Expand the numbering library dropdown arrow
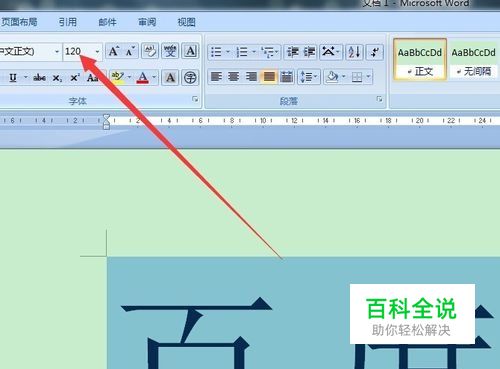Screen dimensions: 500x369 (x=254, y=52)
